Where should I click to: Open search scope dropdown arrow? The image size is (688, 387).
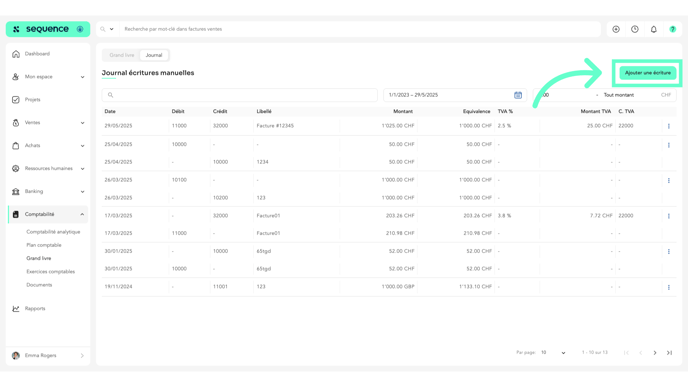[111, 29]
